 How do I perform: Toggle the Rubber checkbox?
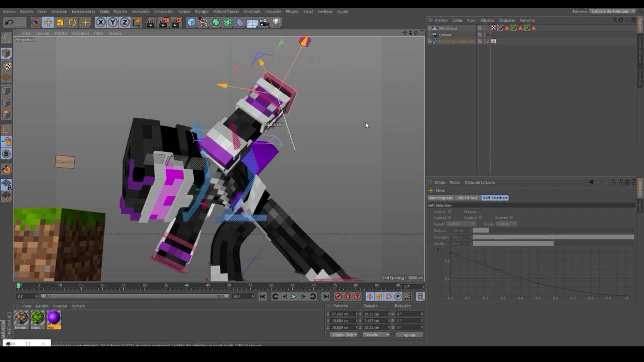[x=480, y=218]
